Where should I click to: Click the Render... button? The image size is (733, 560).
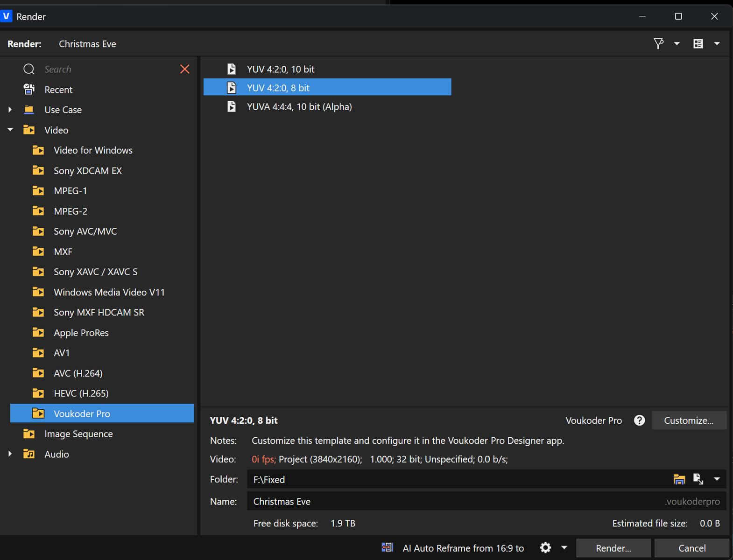pyautogui.click(x=613, y=548)
